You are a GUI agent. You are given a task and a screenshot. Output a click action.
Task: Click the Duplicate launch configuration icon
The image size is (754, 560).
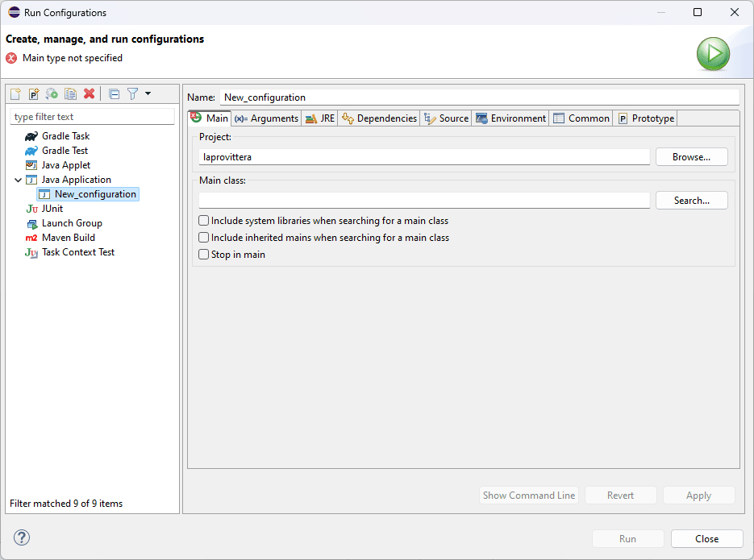pos(71,93)
